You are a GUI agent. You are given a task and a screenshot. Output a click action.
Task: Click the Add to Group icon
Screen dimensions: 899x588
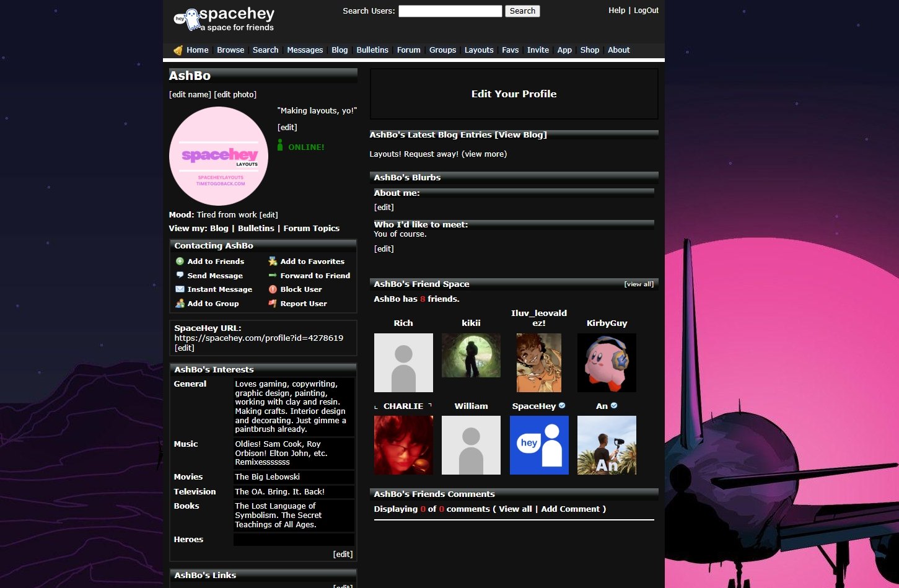(180, 304)
